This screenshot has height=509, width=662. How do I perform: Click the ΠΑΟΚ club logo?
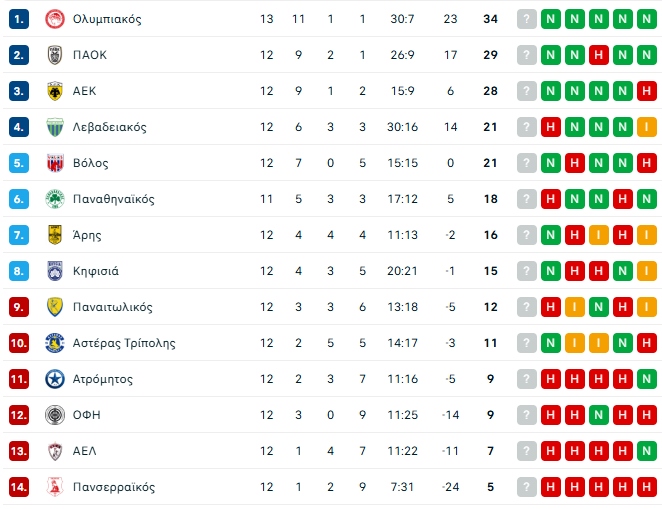[x=55, y=55]
